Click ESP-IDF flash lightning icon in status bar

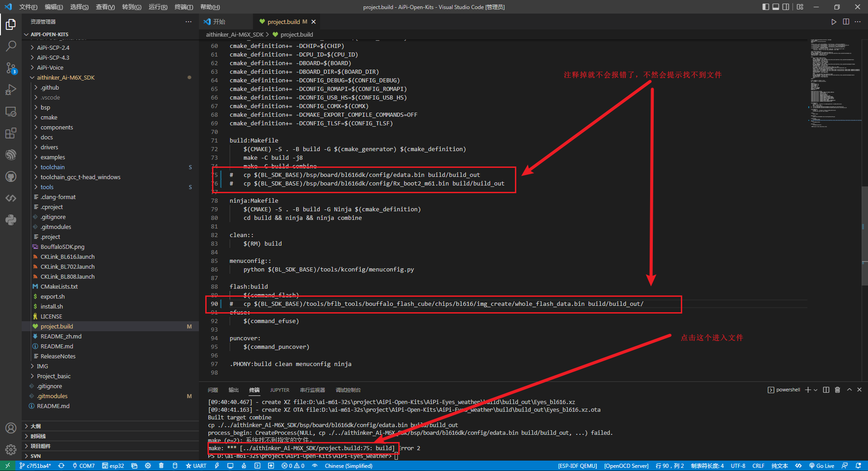coord(217,466)
